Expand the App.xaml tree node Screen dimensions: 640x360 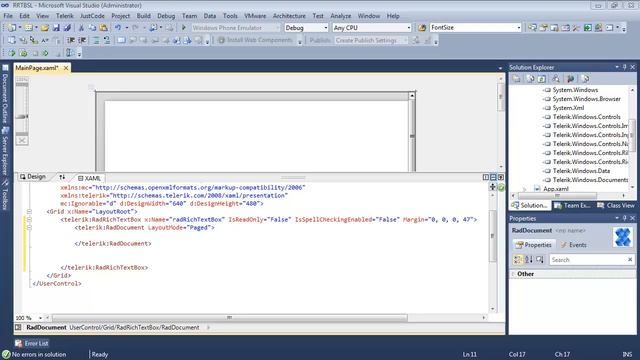525,189
